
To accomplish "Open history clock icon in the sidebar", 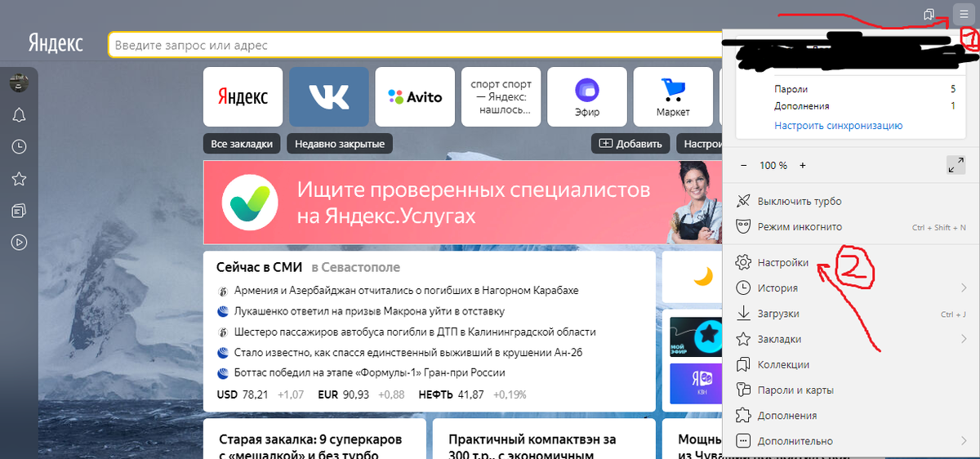I will [x=19, y=147].
